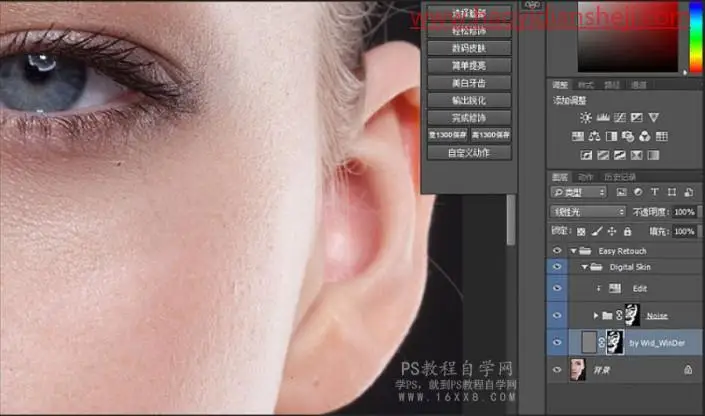The height and width of the screenshot is (416, 705).
Task: Click the lock icon on 背景 layer
Action: (x=688, y=370)
